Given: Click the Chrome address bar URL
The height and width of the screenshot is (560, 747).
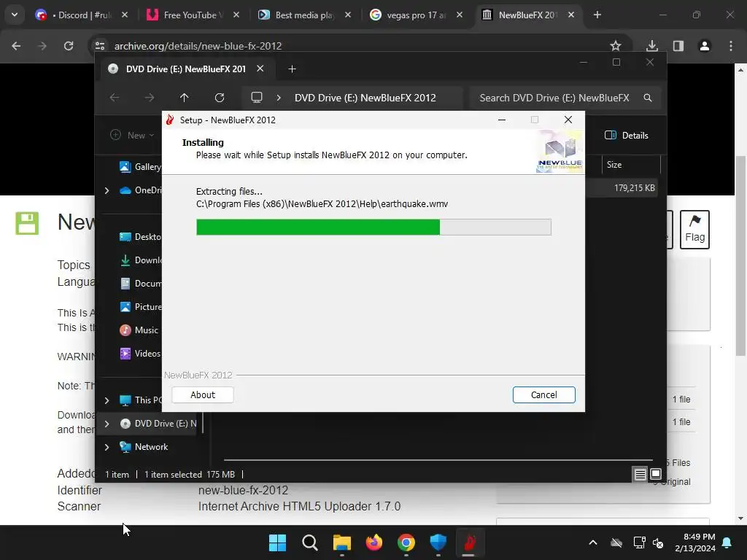Looking at the screenshot, I should point(198,46).
